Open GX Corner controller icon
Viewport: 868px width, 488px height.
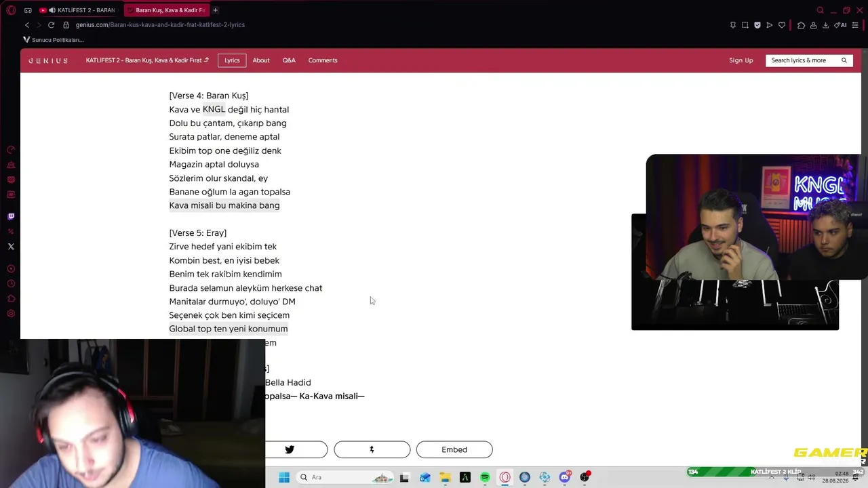click(28, 10)
